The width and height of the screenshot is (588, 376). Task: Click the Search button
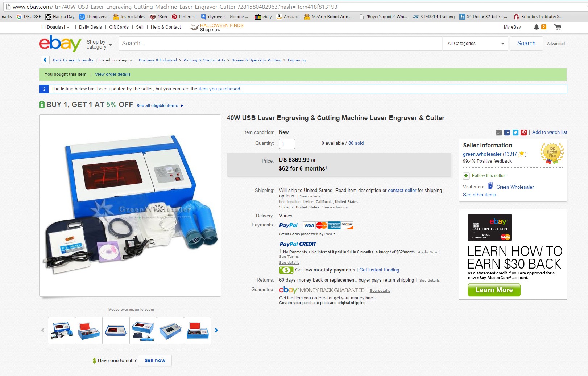(526, 44)
